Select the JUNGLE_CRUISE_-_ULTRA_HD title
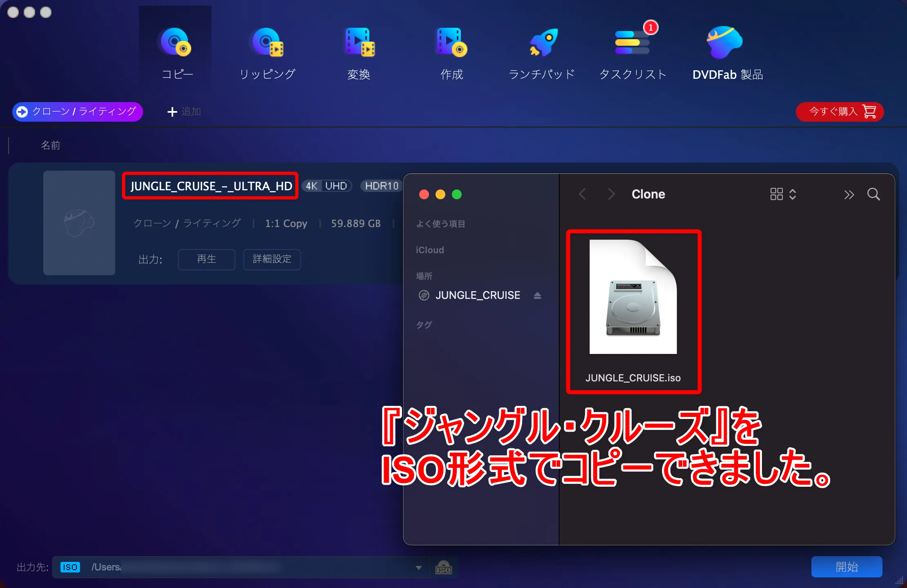907x588 pixels. tap(211, 186)
